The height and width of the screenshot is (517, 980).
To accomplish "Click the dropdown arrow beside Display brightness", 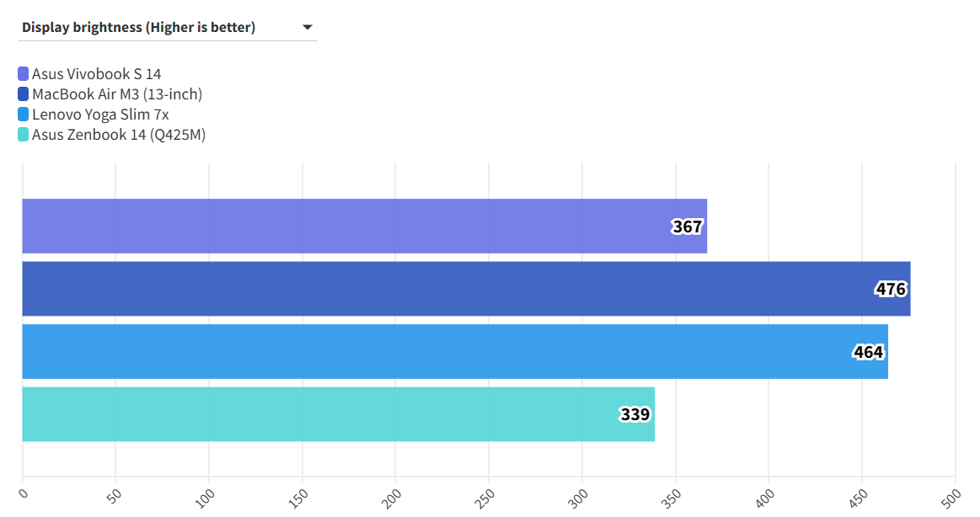I will point(308,27).
